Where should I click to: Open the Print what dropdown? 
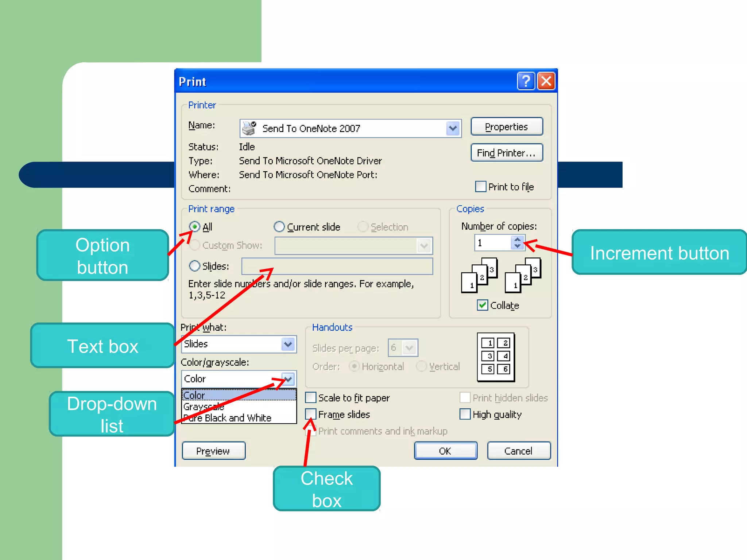[288, 344]
